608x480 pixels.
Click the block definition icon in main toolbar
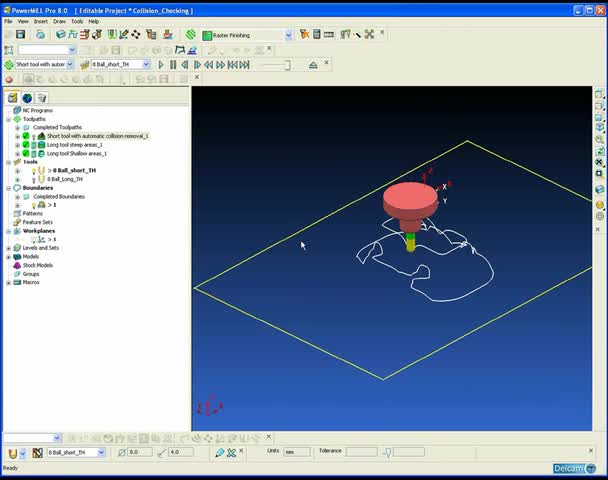click(60, 35)
